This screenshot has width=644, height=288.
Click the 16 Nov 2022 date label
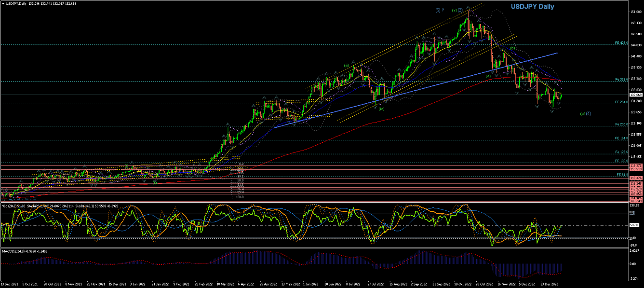pyautogui.click(x=507, y=285)
